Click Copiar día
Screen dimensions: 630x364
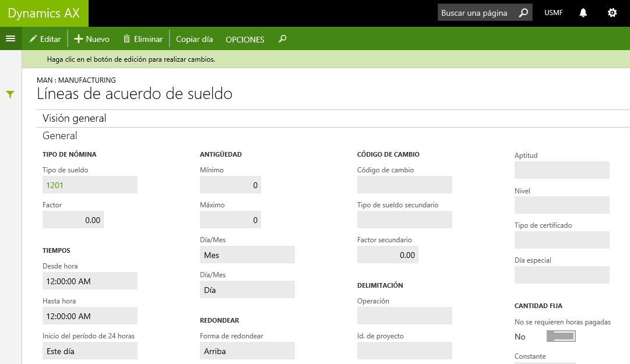(195, 39)
